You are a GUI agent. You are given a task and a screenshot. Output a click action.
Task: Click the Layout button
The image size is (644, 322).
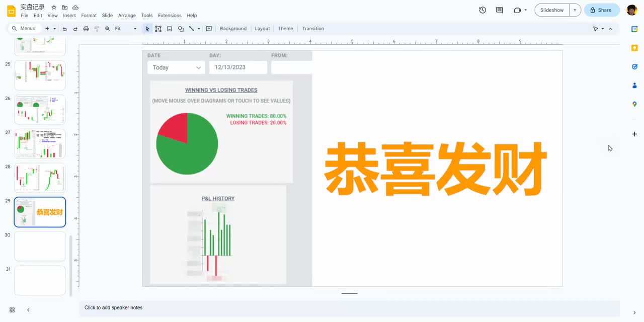click(262, 29)
